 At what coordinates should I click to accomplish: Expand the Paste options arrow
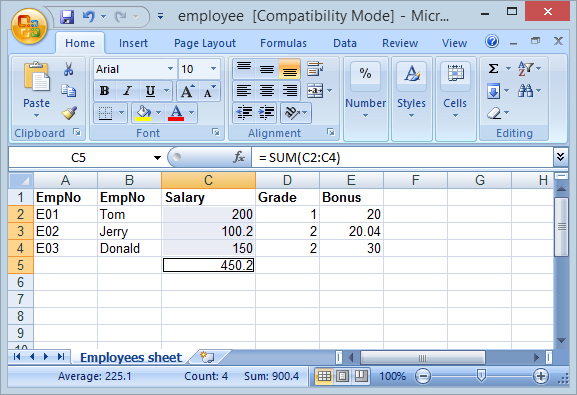click(36, 116)
